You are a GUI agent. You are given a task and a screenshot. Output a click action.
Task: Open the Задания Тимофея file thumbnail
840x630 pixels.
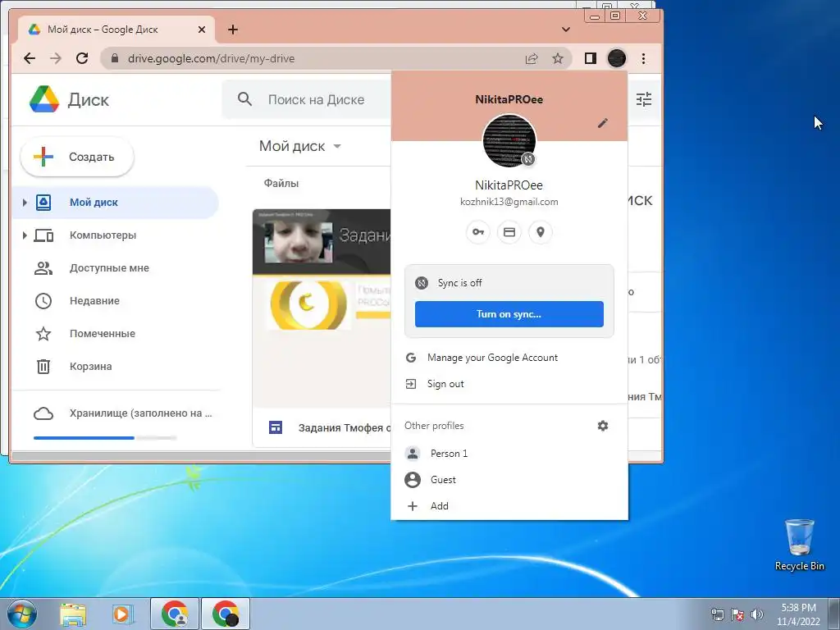pyautogui.click(x=322, y=308)
